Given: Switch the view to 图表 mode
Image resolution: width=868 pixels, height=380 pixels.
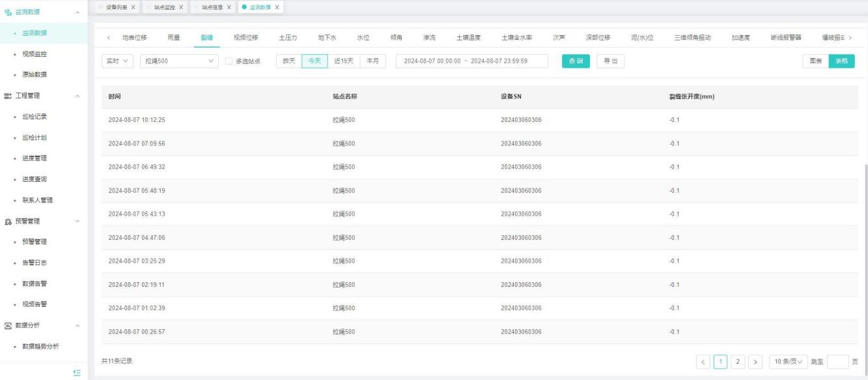Looking at the screenshot, I should click(815, 61).
